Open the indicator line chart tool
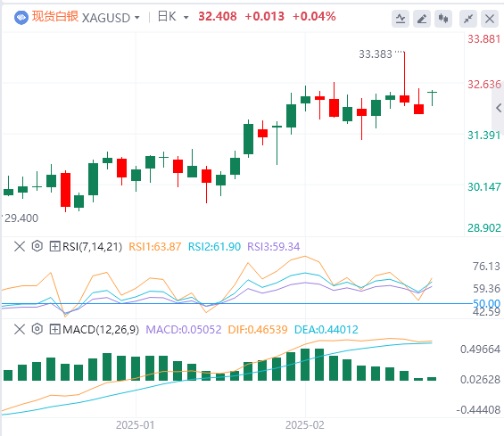Image resolution: width=504 pixels, height=436 pixels. point(401,19)
